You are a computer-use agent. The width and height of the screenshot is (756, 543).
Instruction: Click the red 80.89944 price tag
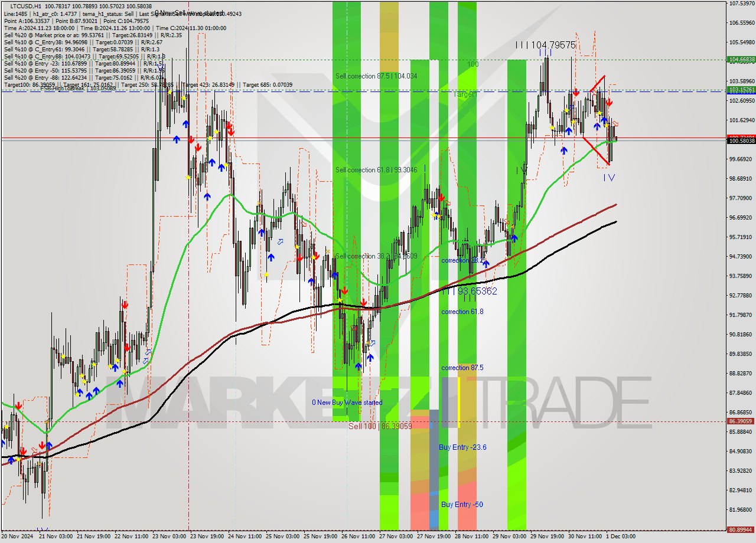[741, 530]
